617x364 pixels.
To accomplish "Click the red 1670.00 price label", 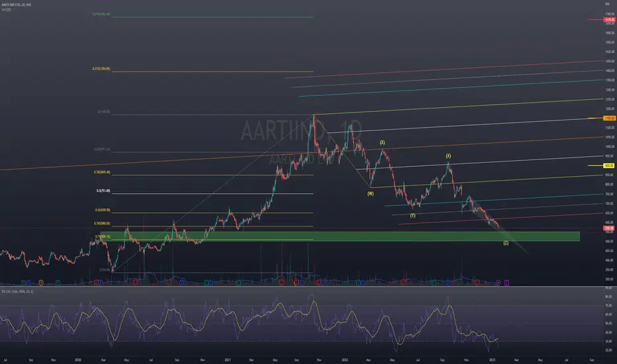I will coord(610,20).
